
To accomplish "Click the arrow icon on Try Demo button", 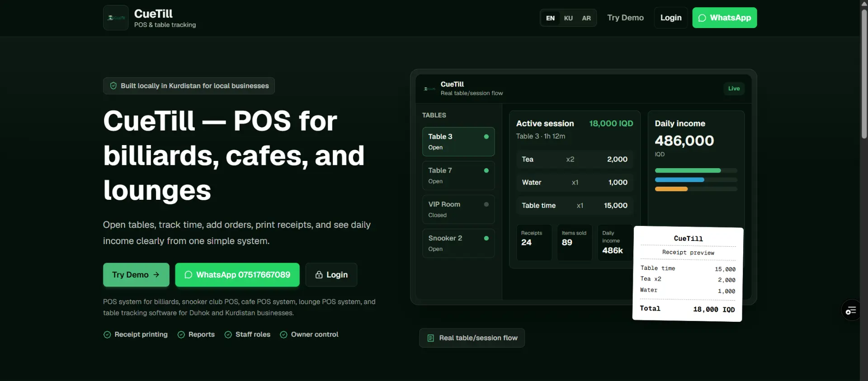I will pyautogui.click(x=156, y=274).
